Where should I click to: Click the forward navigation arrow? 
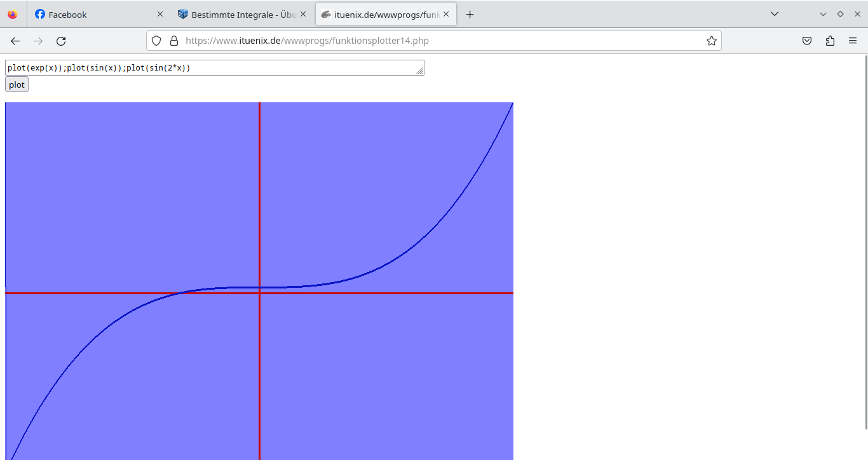[x=38, y=41]
